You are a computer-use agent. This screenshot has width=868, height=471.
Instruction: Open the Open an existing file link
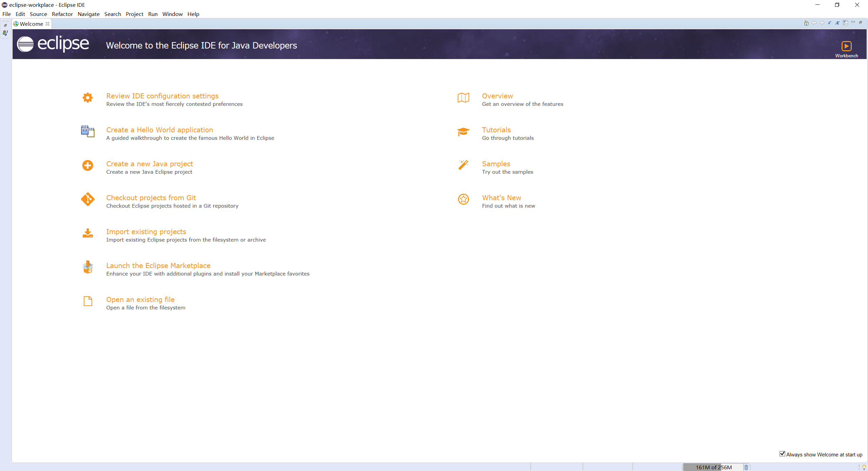click(x=140, y=300)
